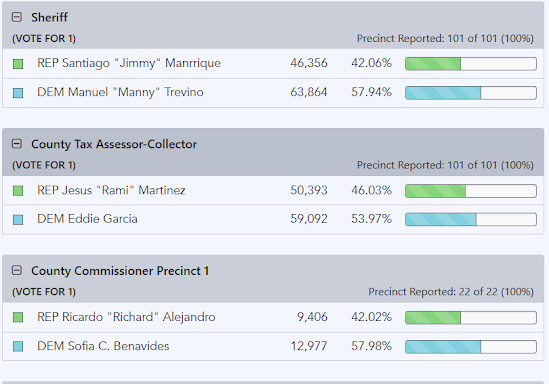The width and height of the screenshot is (549, 384).
Task: Collapse the County Tax Assessor-Collector section
Action: [x=16, y=144]
